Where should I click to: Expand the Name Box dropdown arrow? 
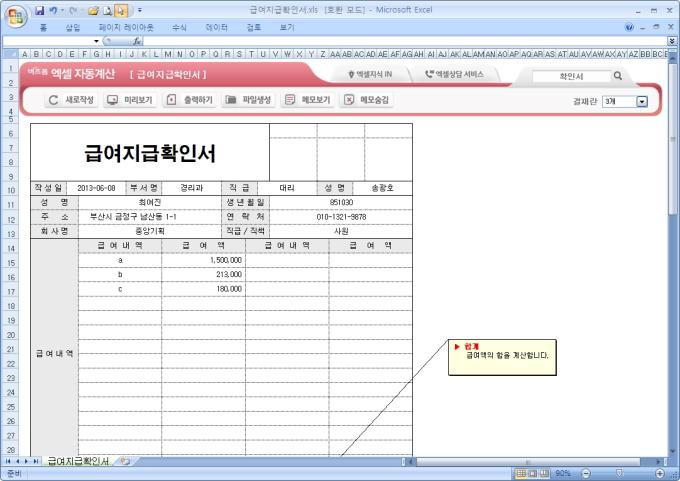96,41
